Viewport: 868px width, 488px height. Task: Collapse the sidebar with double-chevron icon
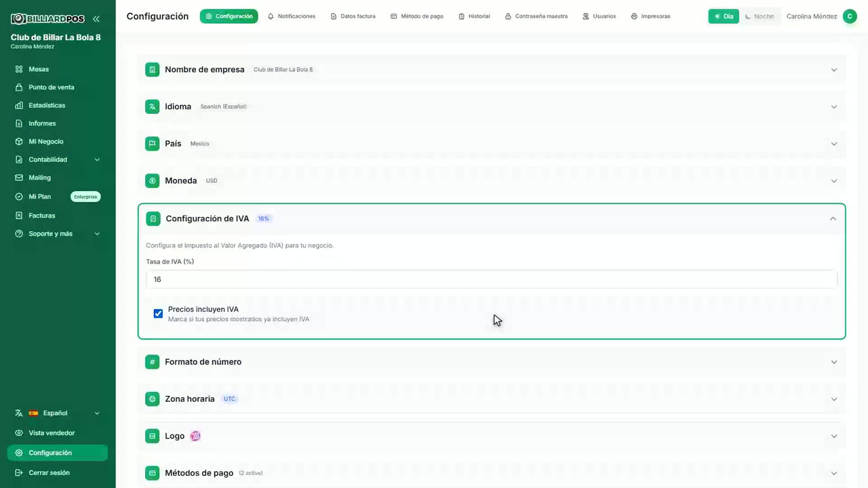96,19
